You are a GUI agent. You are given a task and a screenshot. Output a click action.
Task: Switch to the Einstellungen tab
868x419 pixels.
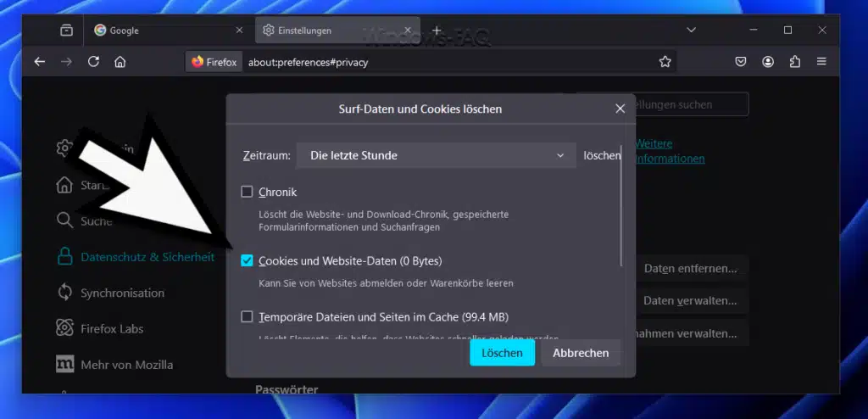click(337, 31)
